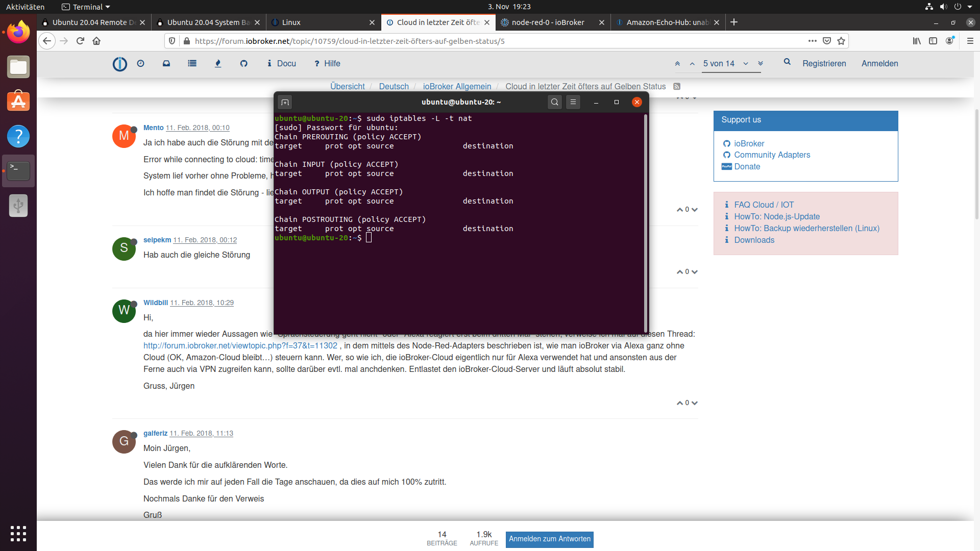This screenshot has width=980, height=551.
Task: Open Files from Ubuntu dock
Action: point(18,67)
